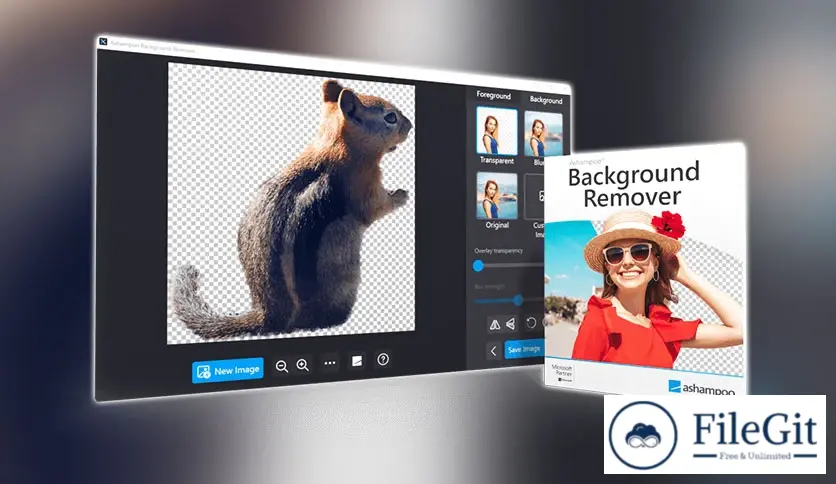Flip image horizontally with mirror icon
This screenshot has width=836, height=484.
(x=495, y=324)
